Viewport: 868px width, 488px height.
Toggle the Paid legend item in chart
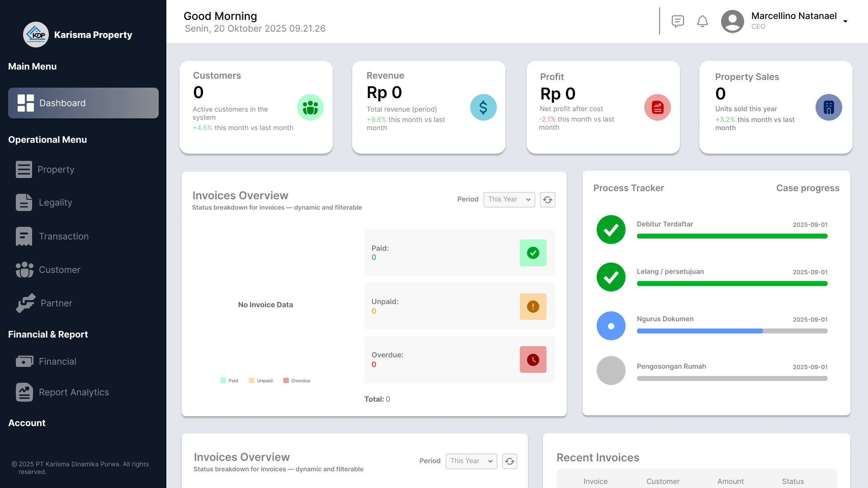(229, 380)
